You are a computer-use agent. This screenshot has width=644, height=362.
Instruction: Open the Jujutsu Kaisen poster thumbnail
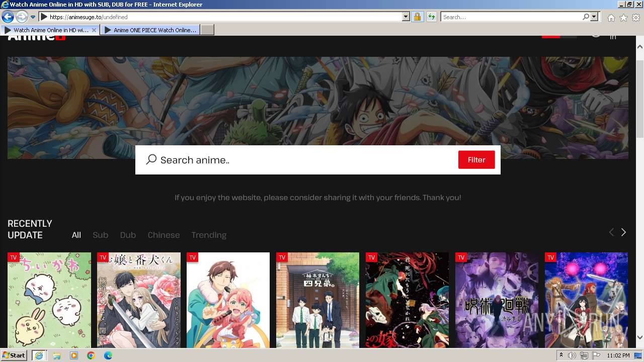(497, 300)
